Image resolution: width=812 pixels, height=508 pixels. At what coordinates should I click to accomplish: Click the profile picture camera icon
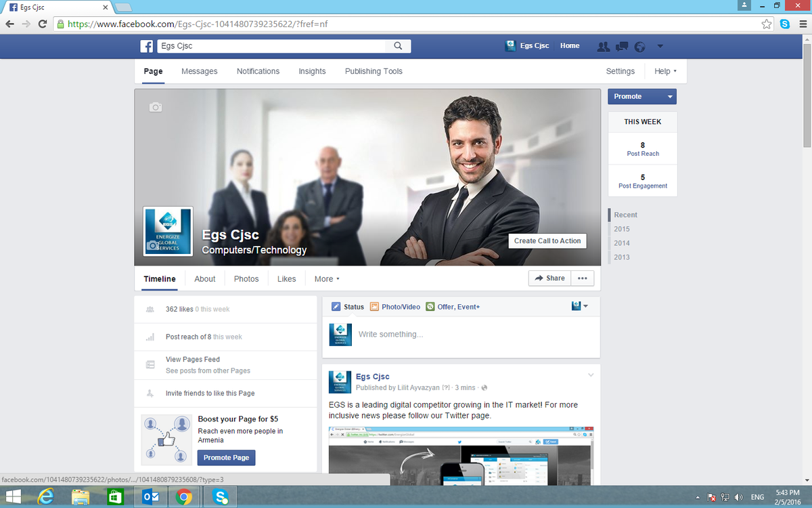[x=154, y=246]
